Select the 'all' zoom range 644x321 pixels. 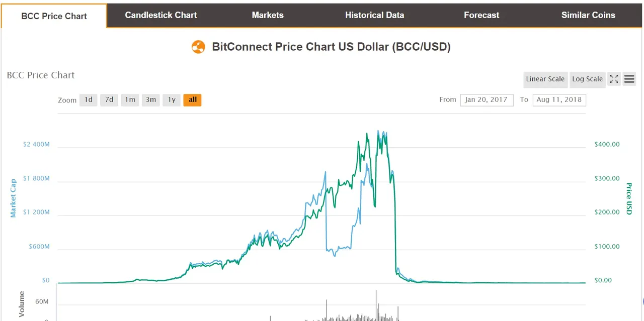point(193,100)
